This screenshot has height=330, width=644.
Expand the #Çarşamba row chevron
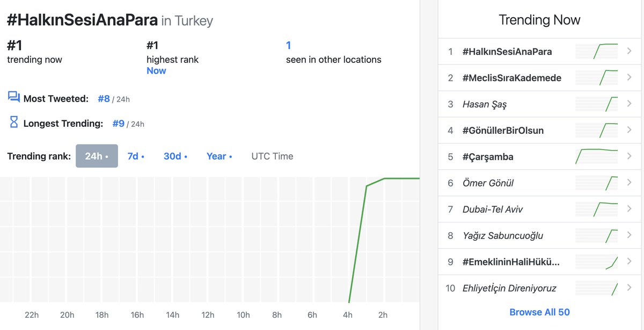tap(630, 156)
